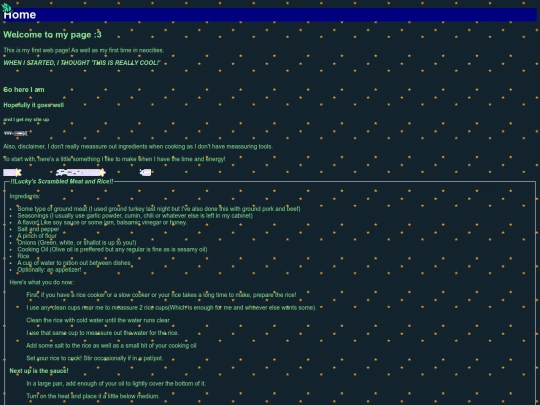Click the 'Onions (Green, white, or shallot' list item
Image resolution: width=540 pixels, height=405 pixels.
point(77,242)
